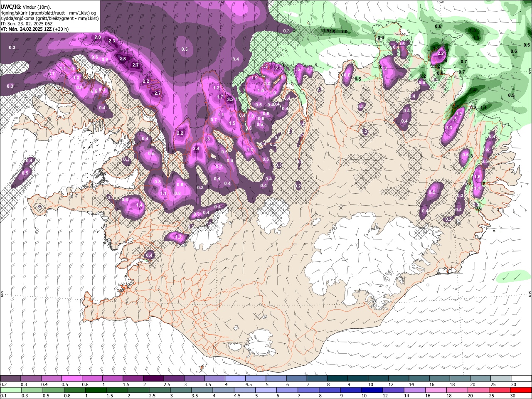Click the white snow-scale swatch labeled 30
The width and height of the screenshot is (532, 399).
(521, 378)
